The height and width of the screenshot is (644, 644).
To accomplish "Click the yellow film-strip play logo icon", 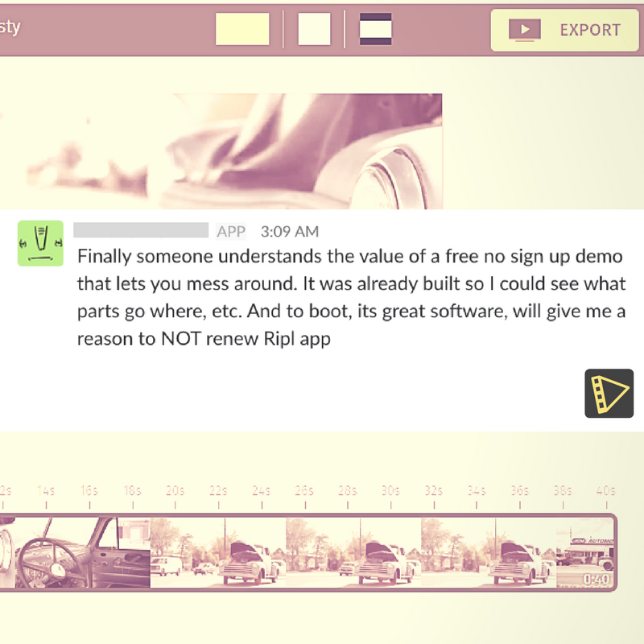I will (x=609, y=393).
